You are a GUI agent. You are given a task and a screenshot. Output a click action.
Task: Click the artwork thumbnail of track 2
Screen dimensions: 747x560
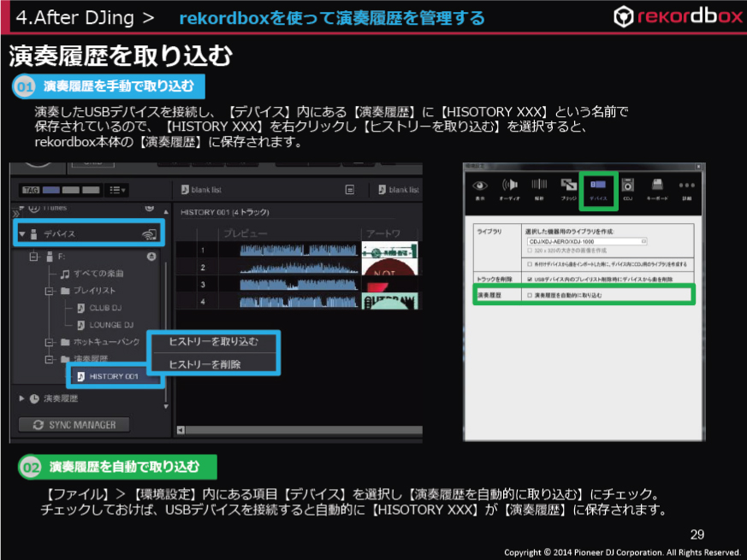(x=389, y=267)
